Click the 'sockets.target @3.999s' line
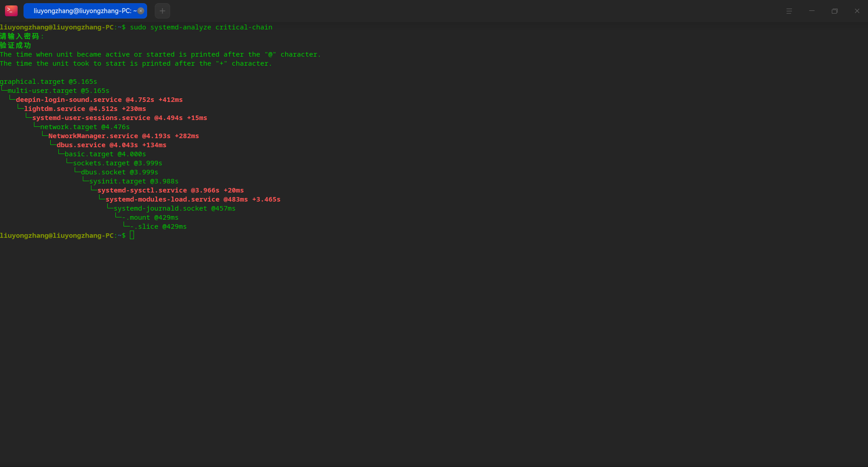This screenshot has height=467, width=868. pos(118,163)
